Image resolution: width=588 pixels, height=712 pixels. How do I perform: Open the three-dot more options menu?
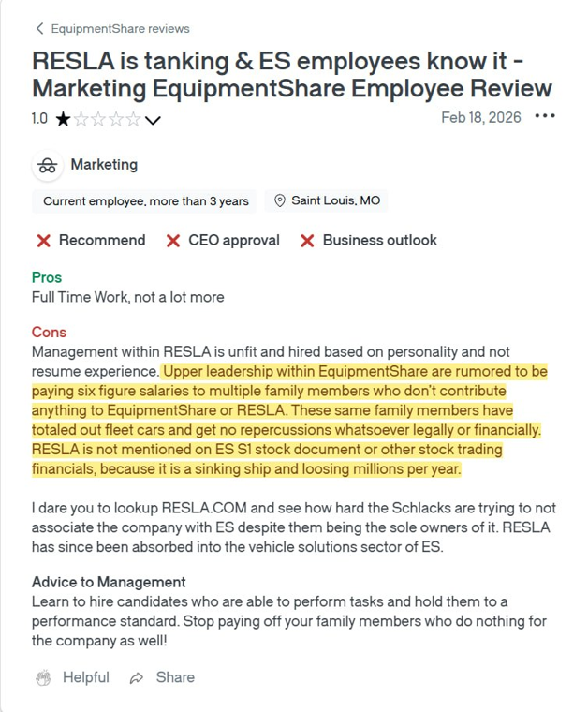[x=544, y=116]
